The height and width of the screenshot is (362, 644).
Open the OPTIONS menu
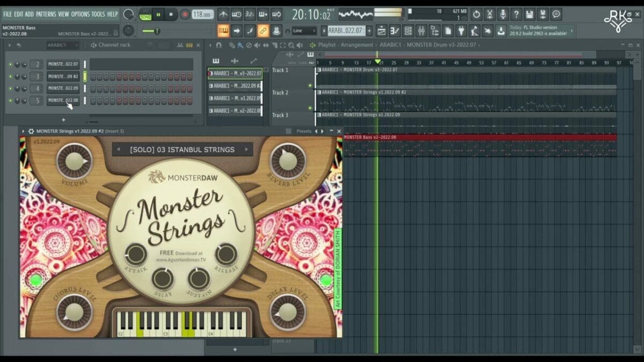click(x=80, y=14)
